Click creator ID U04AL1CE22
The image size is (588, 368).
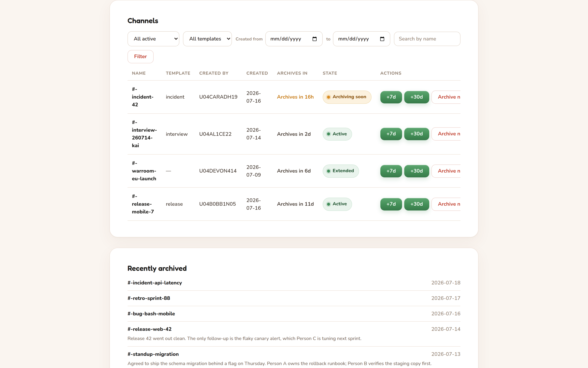[215, 134]
